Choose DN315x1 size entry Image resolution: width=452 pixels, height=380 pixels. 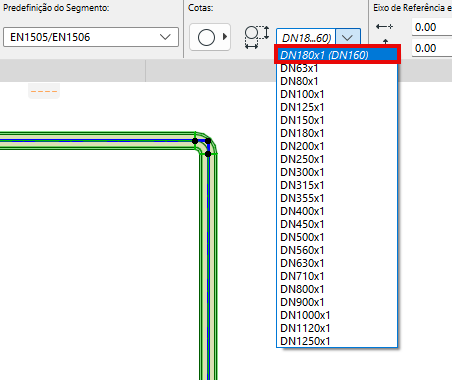coord(337,185)
